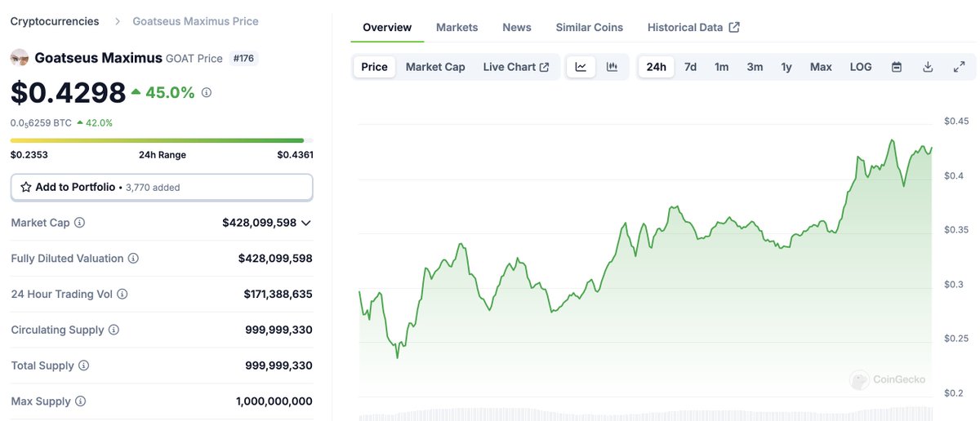Click info icon beside Total Supply
980x421 pixels.
[83, 366]
